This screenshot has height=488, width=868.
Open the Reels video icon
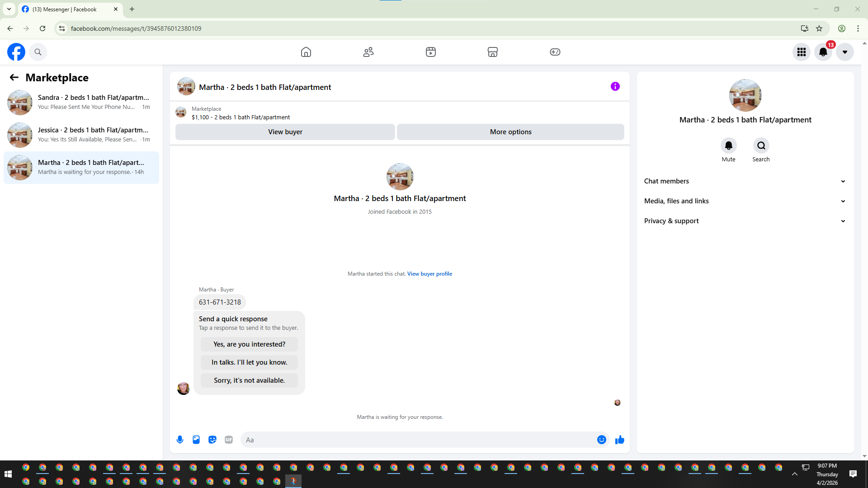(431, 52)
